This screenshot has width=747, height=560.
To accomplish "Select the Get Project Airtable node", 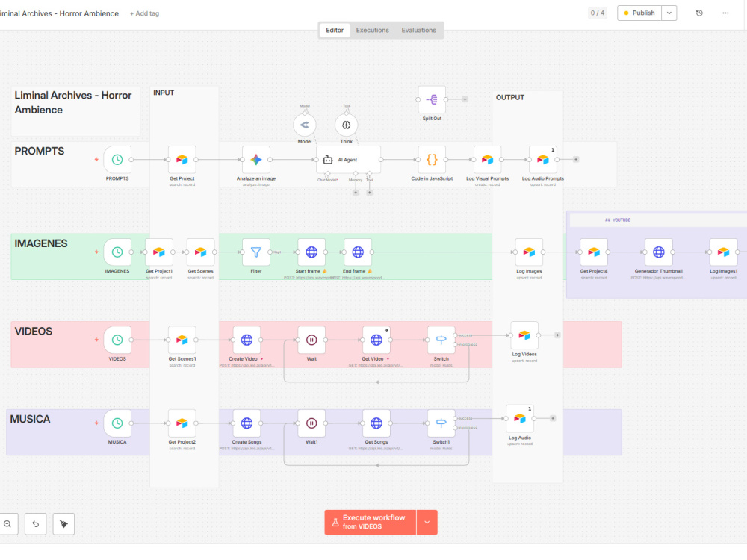I will (x=182, y=160).
